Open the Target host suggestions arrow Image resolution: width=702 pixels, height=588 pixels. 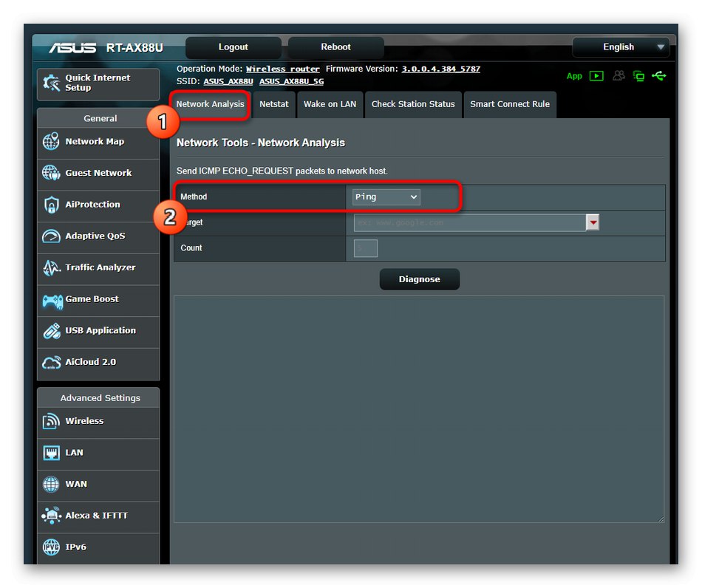coord(593,222)
